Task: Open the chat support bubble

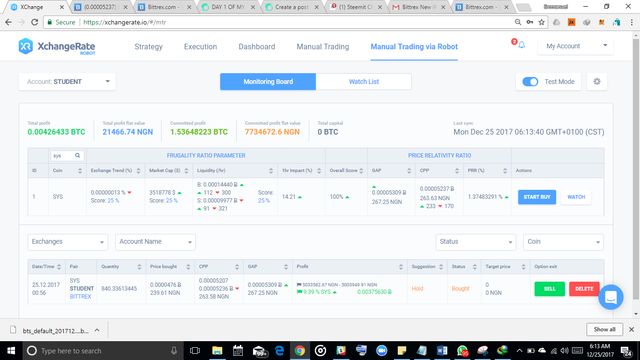Action: click(x=611, y=297)
